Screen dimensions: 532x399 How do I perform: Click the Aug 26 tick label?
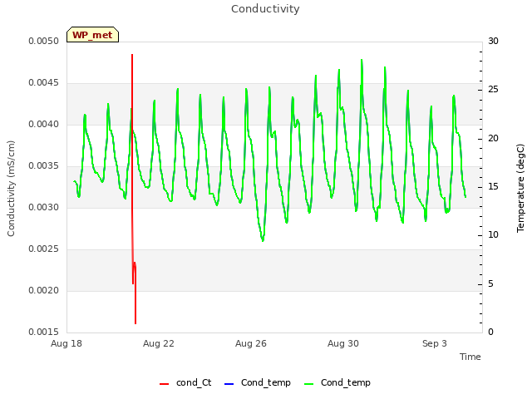pos(251,343)
